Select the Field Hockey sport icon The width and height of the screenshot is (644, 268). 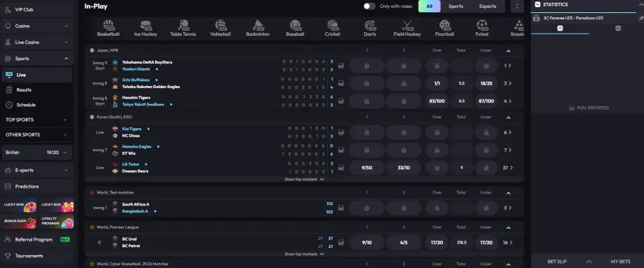[407, 28]
